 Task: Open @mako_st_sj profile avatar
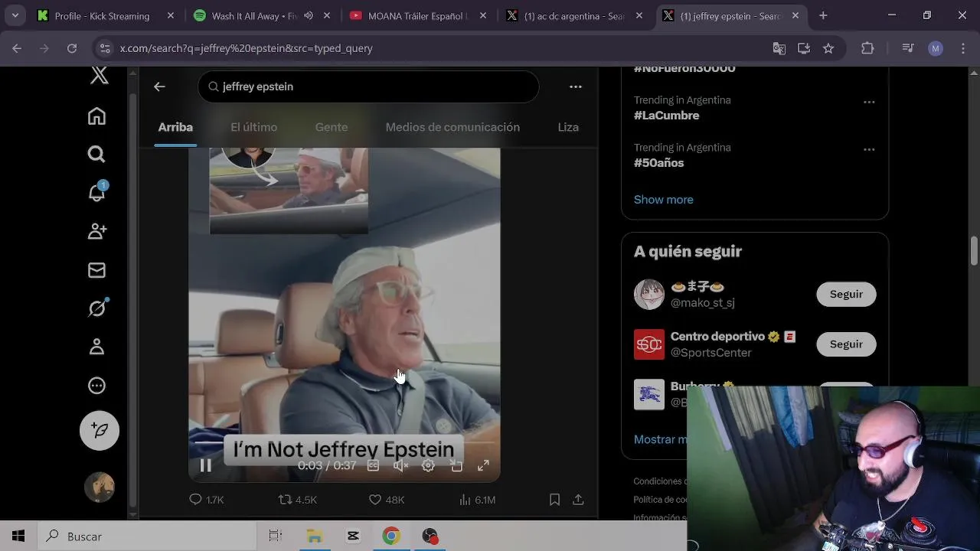click(x=649, y=294)
